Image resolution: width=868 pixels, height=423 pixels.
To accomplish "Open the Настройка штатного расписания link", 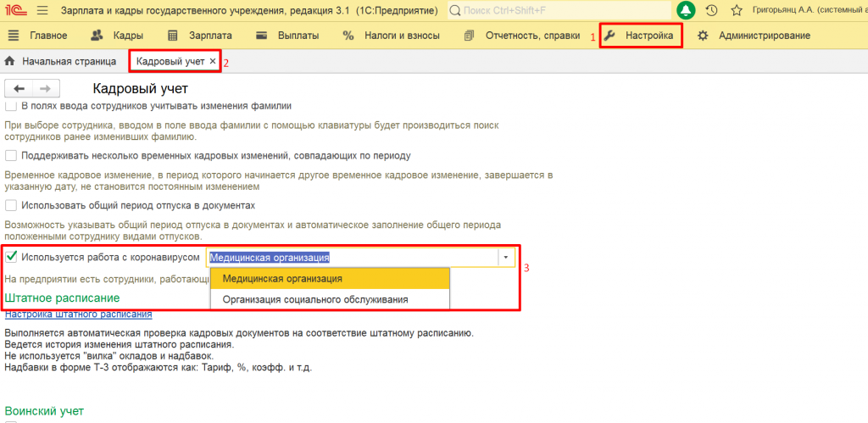I will point(79,314).
